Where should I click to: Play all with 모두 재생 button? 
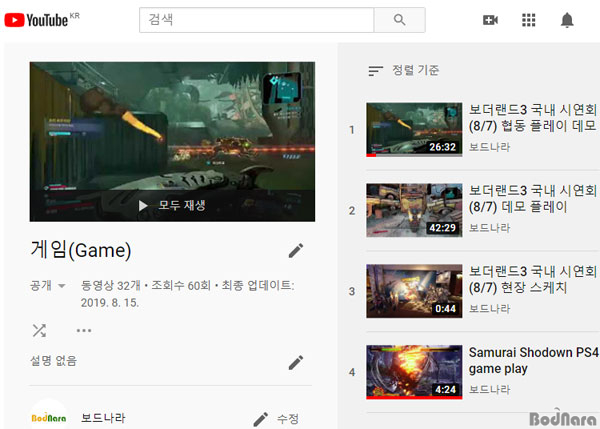(172, 206)
